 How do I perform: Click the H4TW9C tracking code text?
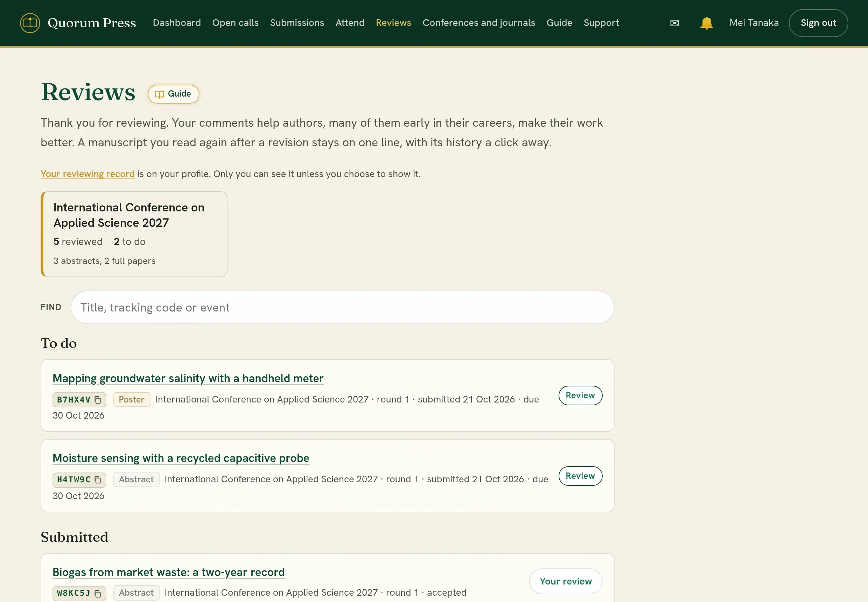point(73,480)
